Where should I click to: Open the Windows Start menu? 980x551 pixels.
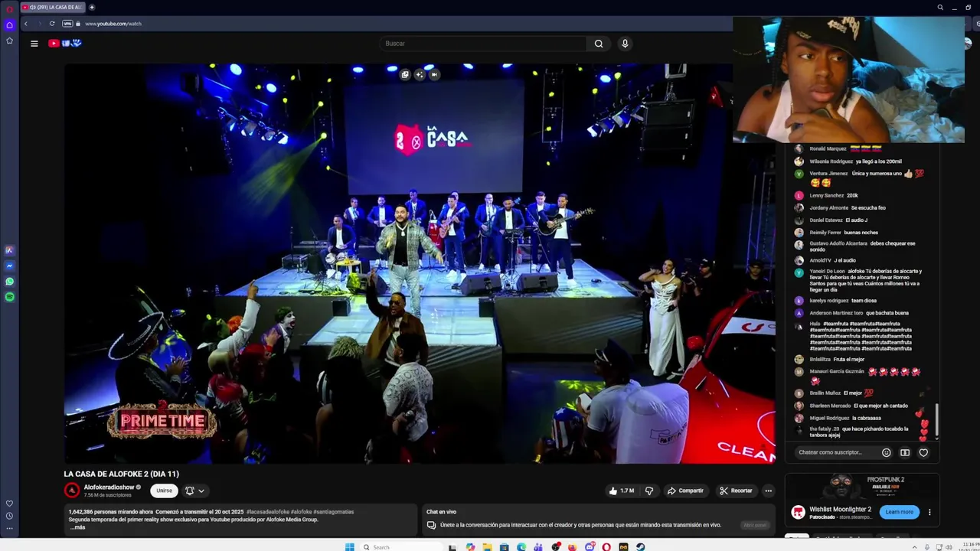tap(350, 546)
